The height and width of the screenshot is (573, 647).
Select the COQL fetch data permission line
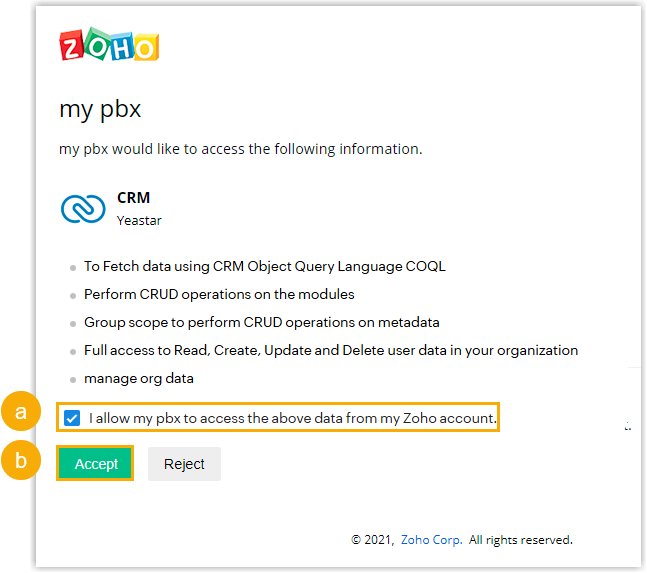pos(264,267)
